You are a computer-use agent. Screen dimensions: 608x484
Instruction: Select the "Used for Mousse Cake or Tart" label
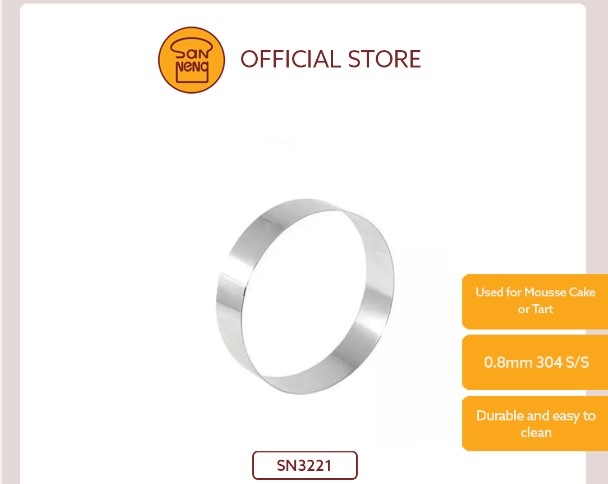click(535, 301)
